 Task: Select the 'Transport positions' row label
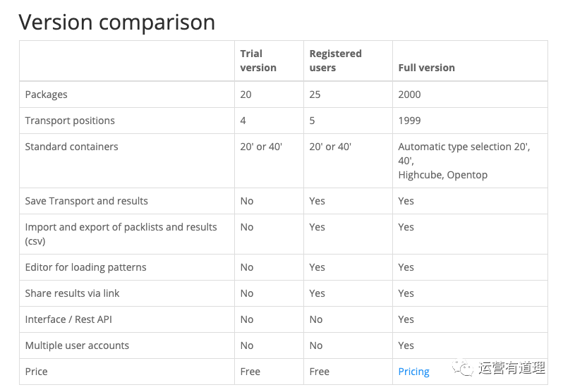70,121
